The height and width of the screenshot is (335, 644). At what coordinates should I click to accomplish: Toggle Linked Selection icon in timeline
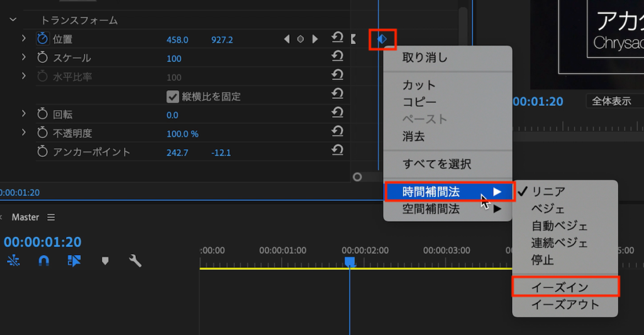pyautogui.click(x=74, y=260)
